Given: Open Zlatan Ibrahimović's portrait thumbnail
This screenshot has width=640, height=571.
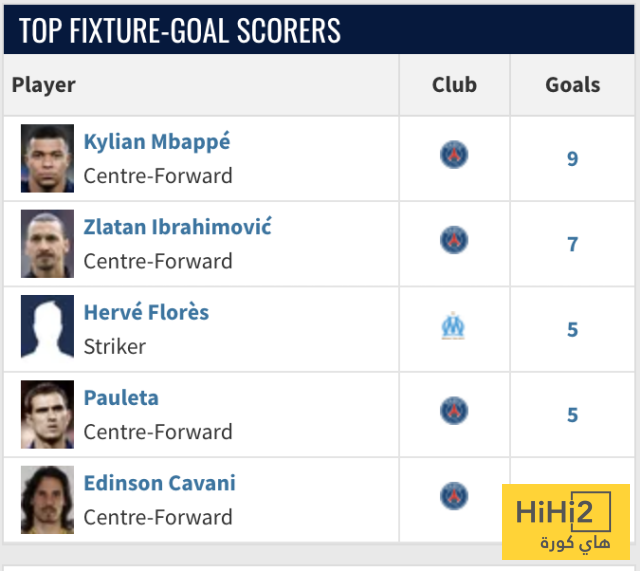Looking at the screenshot, I should [x=47, y=244].
